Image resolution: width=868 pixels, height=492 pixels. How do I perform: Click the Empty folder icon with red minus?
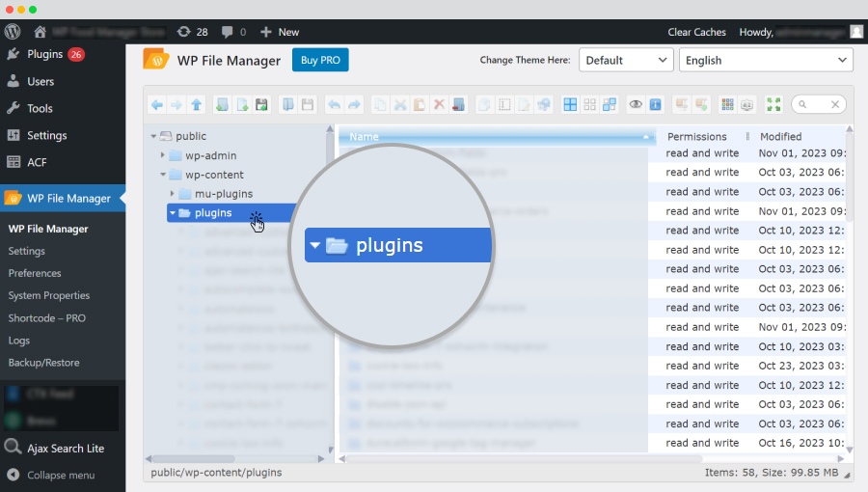(458, 104)
